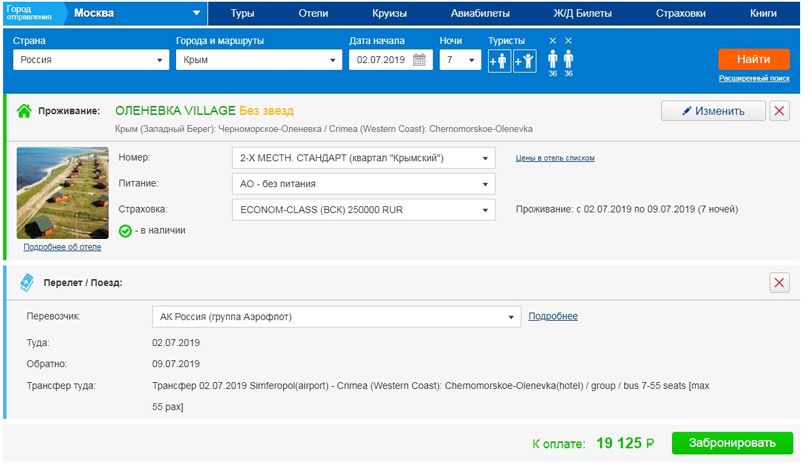Open the Перевозчик carrier dropdown
The image size is (812, 467).
click(336, 317)
